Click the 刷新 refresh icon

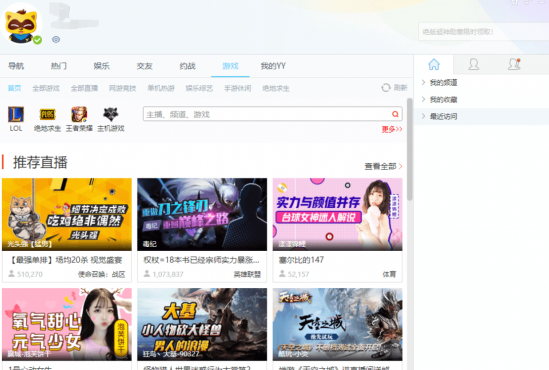[385, 88]
